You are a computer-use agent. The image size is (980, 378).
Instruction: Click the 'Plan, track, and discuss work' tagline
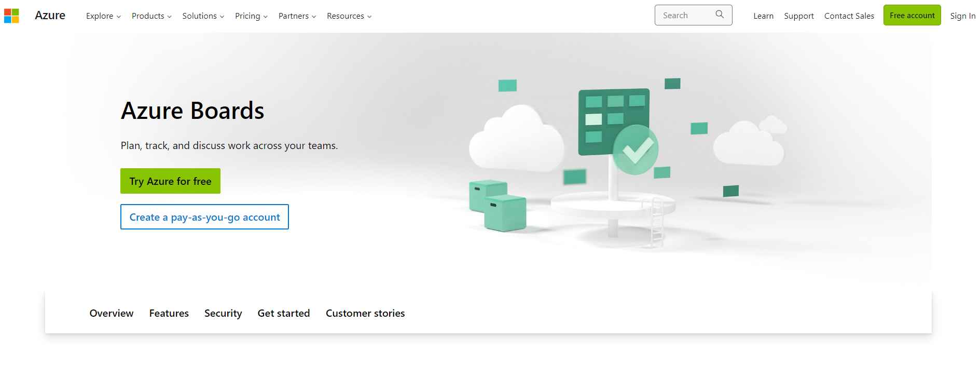229,146
